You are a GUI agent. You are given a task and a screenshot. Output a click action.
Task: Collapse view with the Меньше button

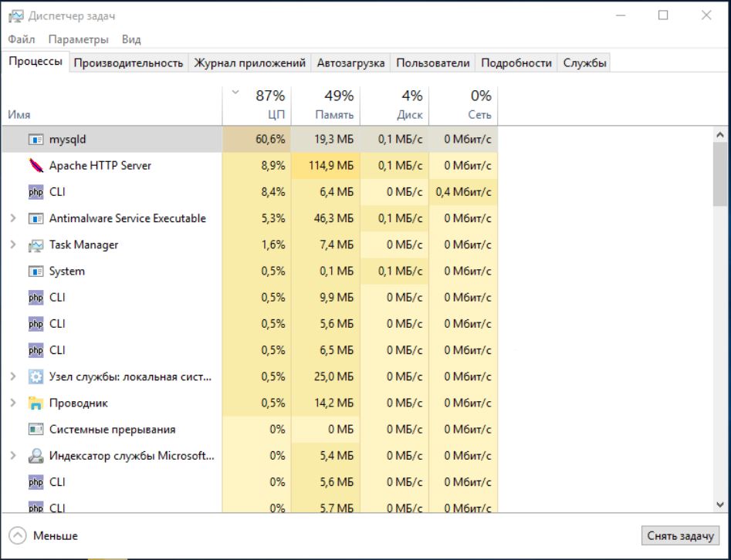click(x=43, y=536)
